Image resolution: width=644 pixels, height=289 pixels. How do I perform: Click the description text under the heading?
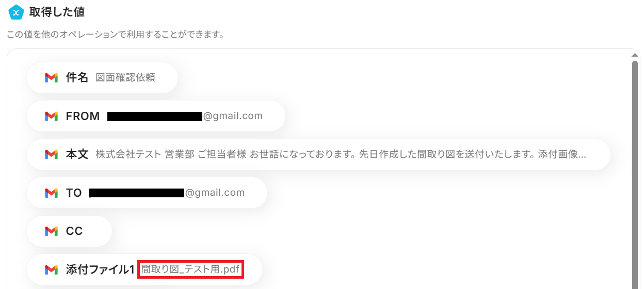click(x=115, y=35)
